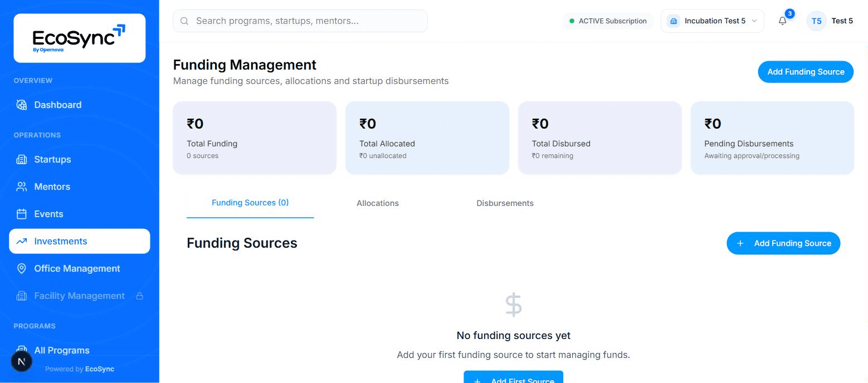Click the All Programs sidebar icon
Viewport: 868px width, 383px height.
tap(22, 350)
